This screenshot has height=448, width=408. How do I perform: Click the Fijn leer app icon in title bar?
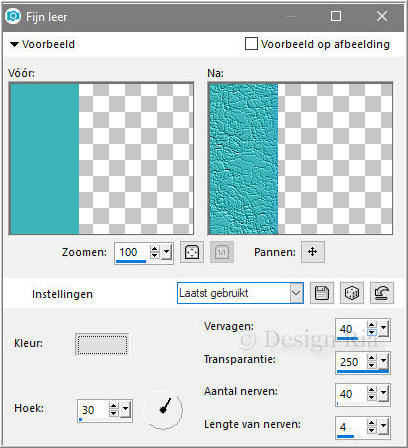(x=13, y=16)
